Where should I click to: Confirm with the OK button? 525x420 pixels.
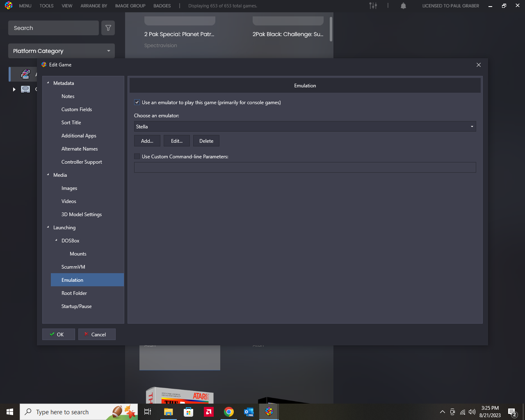click(x=59, y=334)
